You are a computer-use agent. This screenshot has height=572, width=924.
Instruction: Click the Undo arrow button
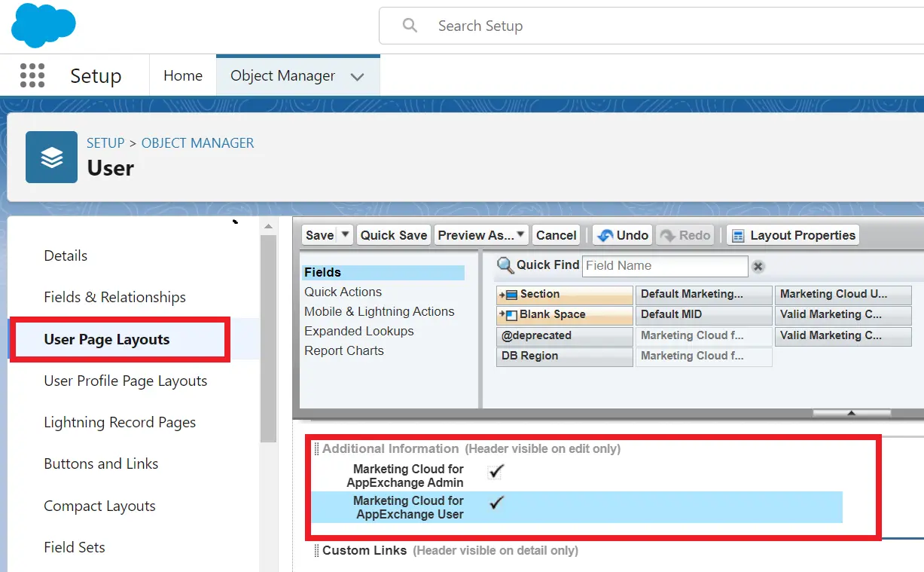623,235
